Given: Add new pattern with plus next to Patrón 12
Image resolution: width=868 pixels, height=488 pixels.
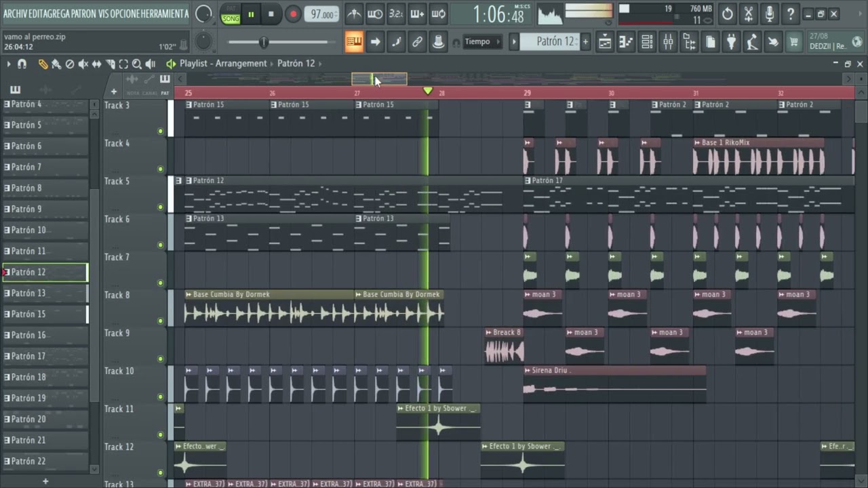Looking at the screenshot, I should click(585, 42).
